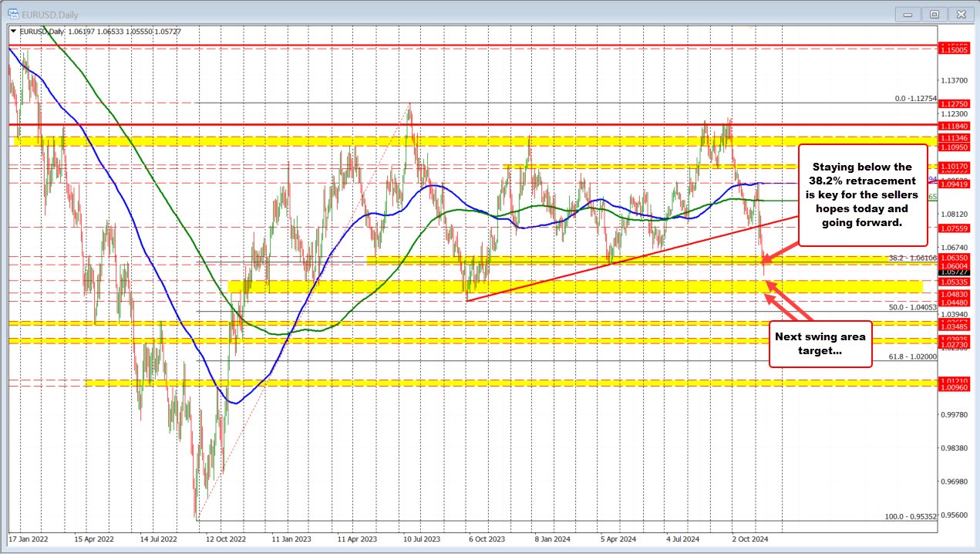Click the '11 Jan 2023' date on time axis
980x554 pixels.
(x=292, y=538)
